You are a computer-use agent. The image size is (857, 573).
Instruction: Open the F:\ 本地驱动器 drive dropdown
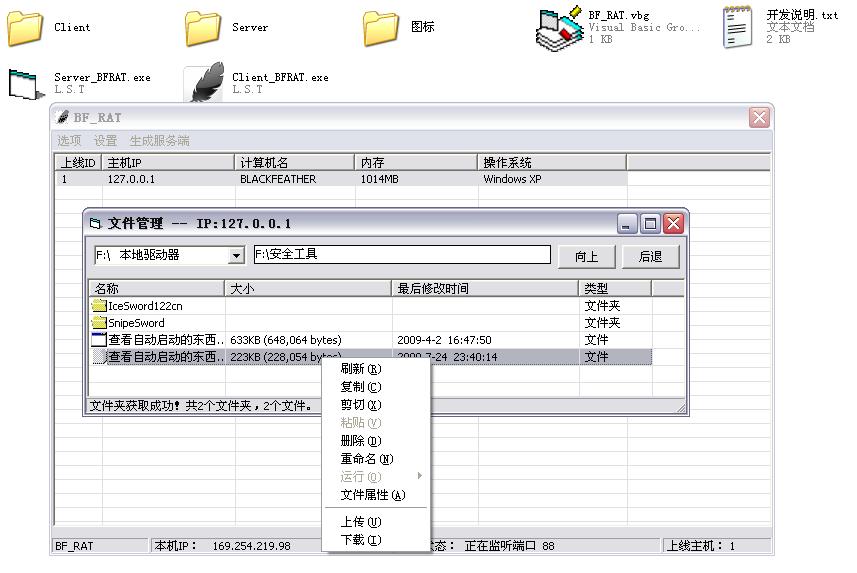pyautogui.click(x=236, y=255)
